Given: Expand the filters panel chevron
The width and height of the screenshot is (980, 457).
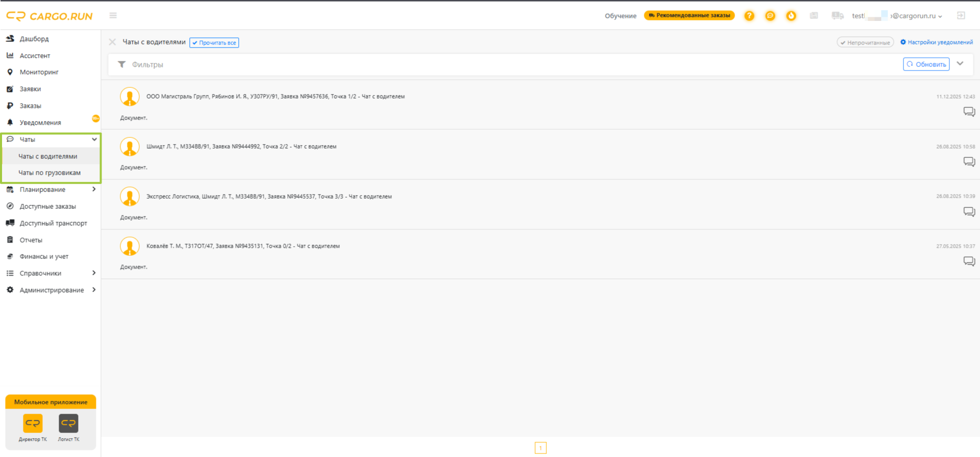Looking at the screenshot, I should point(960,64).
